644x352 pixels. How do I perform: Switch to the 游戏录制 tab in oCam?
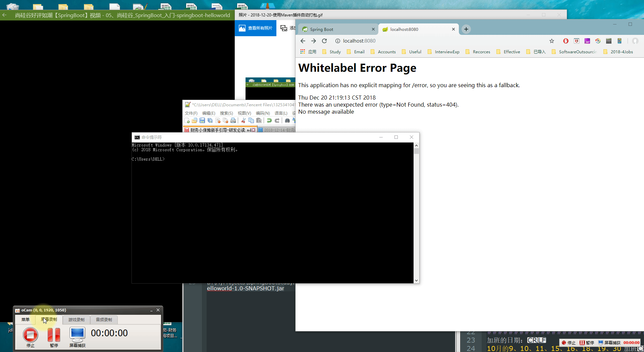point(76,319)
